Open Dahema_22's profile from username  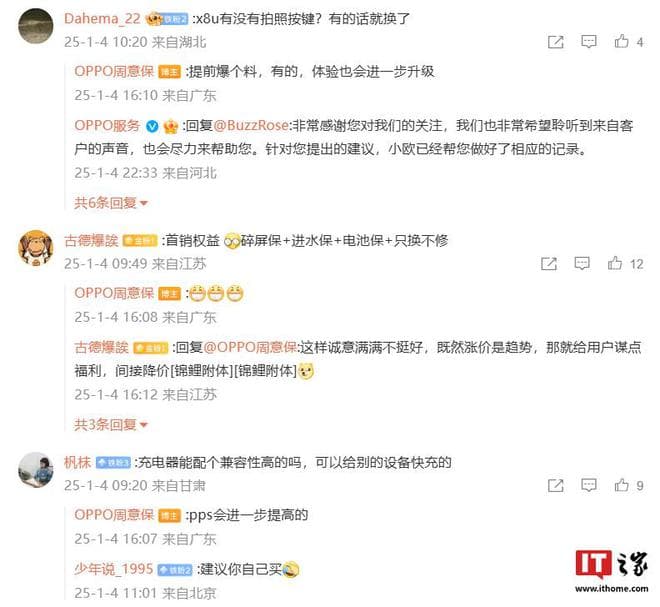tap(102, 19)
